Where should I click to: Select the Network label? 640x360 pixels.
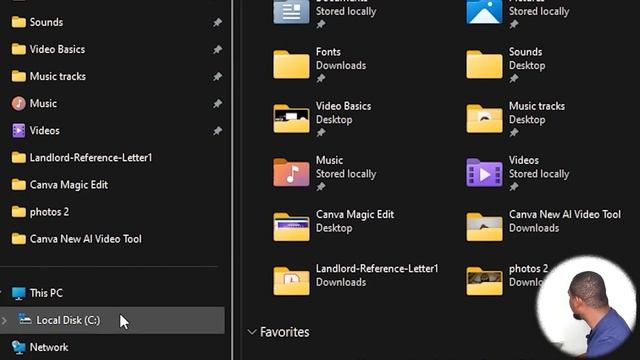pos(49,347)
